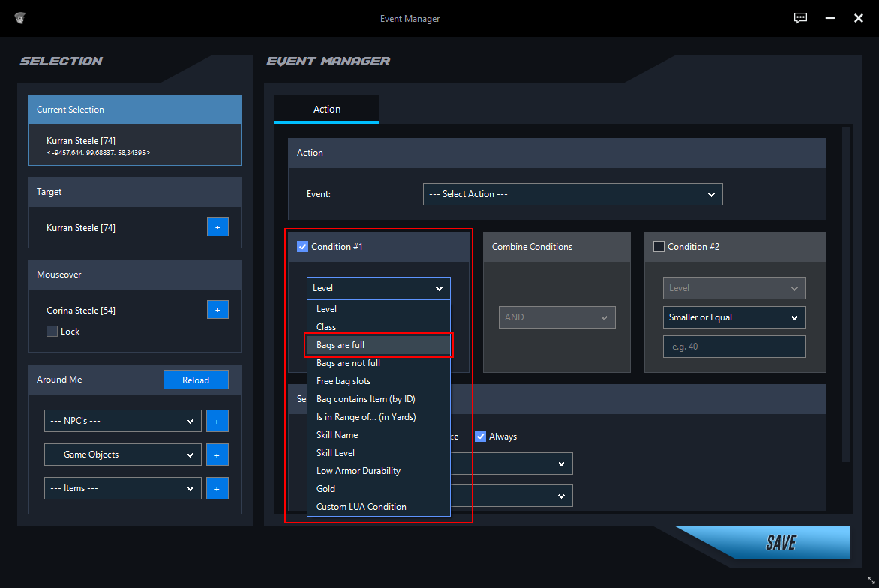Open the Select Action event dropdown
This screenshot has height=588, width=879.
[572, 194]
